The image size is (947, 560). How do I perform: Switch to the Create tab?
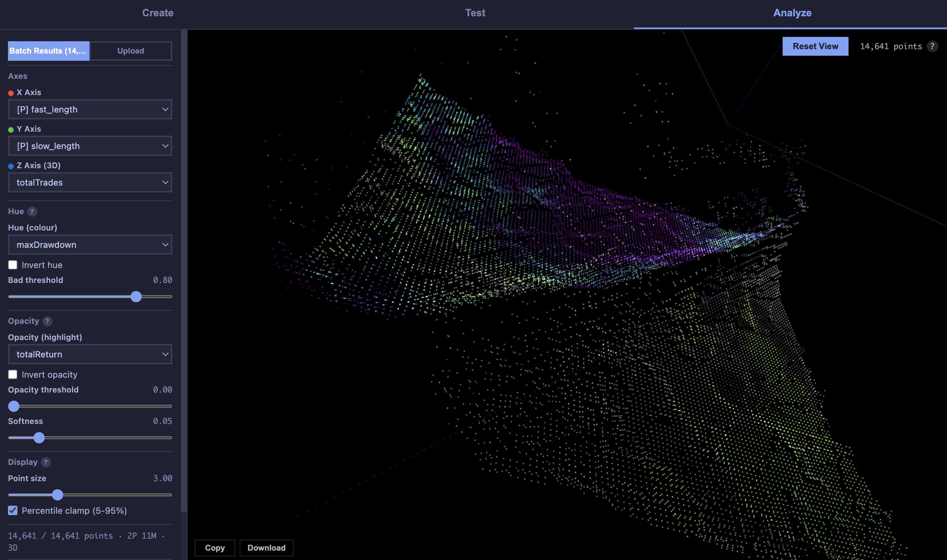coord(157,12)
